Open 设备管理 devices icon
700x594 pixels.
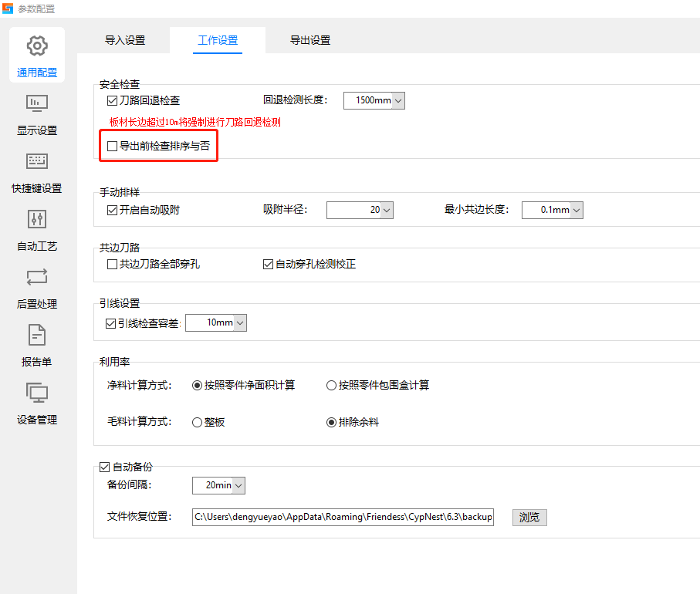click(x=37, y=393)
